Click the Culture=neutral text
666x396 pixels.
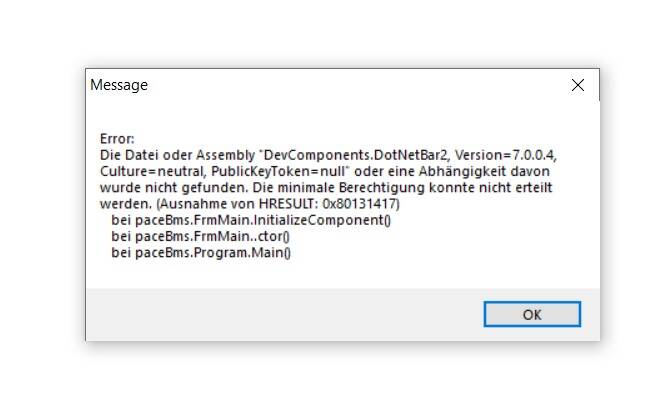[x=151, y=171]
